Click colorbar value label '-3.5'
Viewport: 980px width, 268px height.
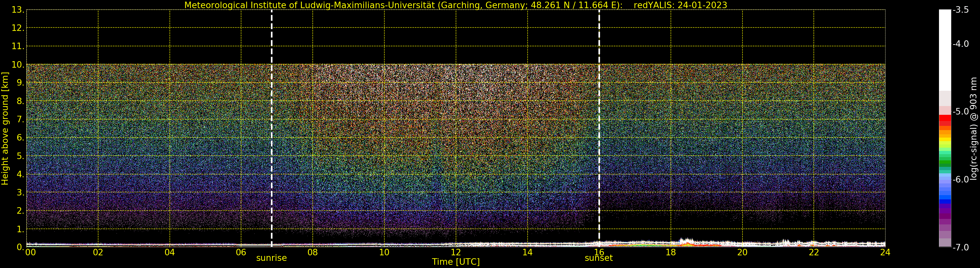960,10
